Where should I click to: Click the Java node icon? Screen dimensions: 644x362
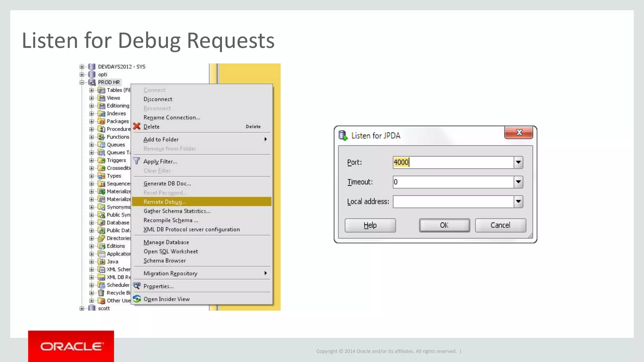point(101,262)
